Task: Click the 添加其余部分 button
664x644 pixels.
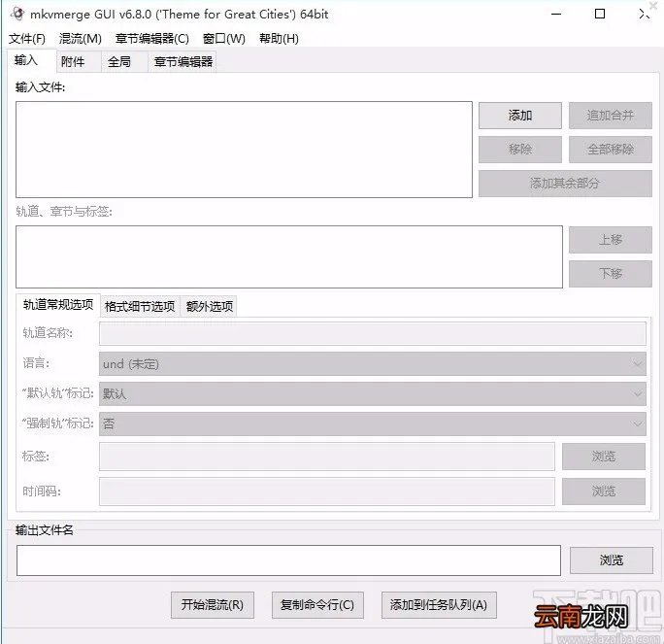Action: click(x=565, y=184)
